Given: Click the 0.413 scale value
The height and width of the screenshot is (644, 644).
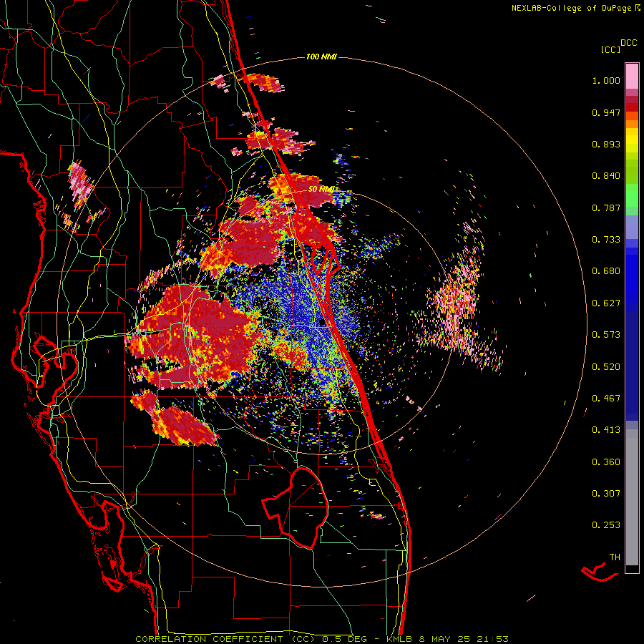Looking at the screenshot, I should (606, 430).
